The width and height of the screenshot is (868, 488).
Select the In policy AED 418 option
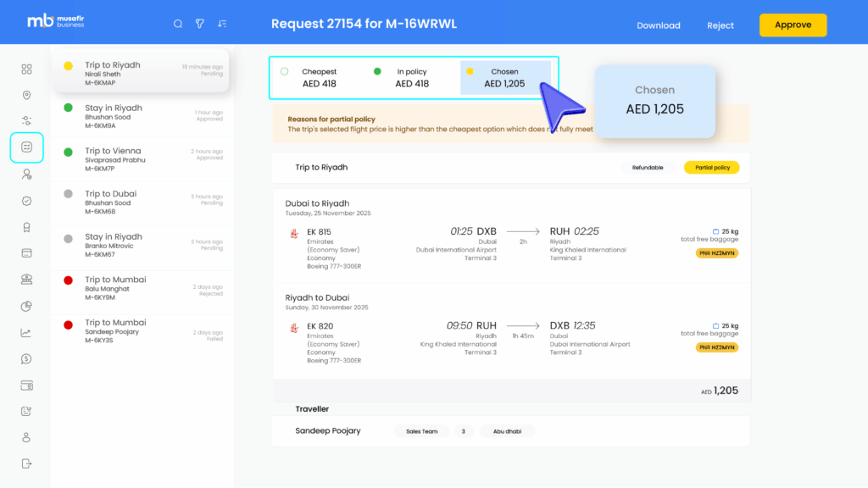point(412,78)
